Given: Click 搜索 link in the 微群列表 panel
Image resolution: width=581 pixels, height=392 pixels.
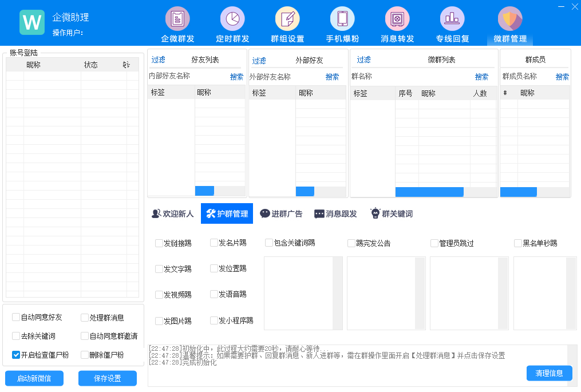Looking at the screenshot, I should pos(481,77).
